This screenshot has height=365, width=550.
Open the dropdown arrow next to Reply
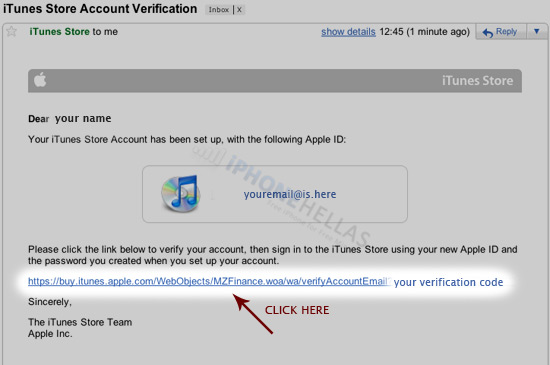coord(536,32)
